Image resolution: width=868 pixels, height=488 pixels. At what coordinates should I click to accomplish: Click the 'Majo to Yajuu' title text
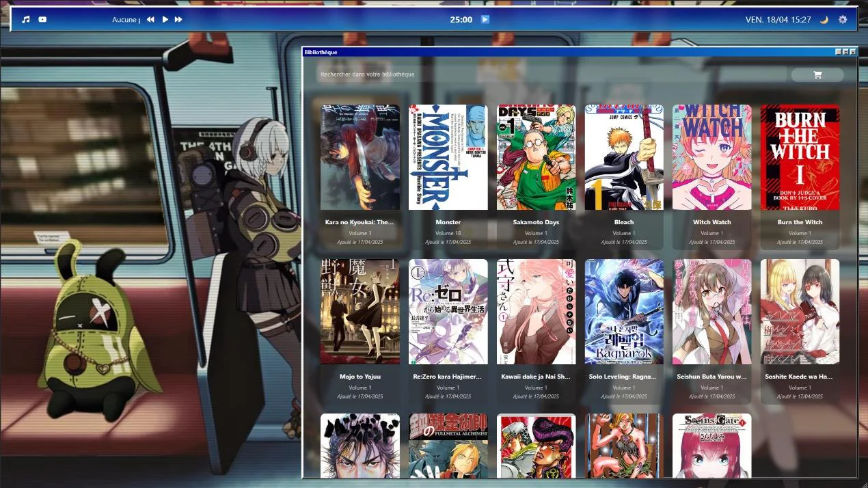[x=360, y=377]
